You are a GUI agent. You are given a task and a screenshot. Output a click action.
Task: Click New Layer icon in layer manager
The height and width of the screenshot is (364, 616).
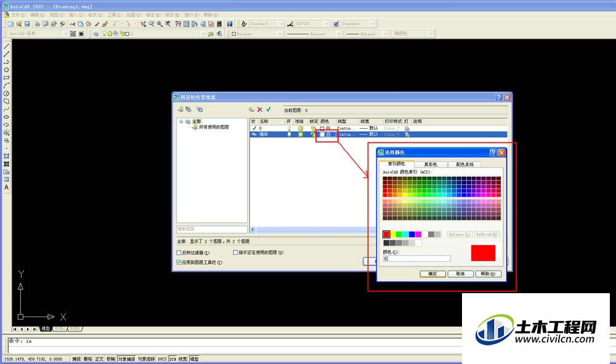251,109
